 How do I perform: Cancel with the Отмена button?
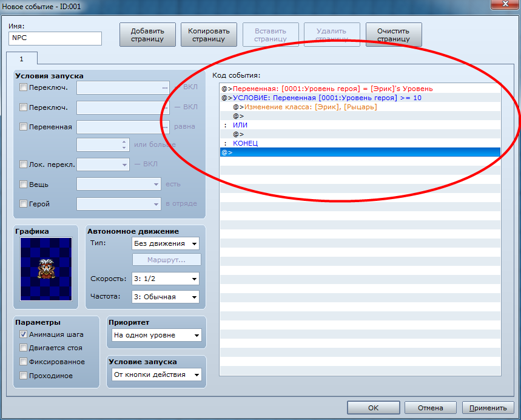click(430, 408)
